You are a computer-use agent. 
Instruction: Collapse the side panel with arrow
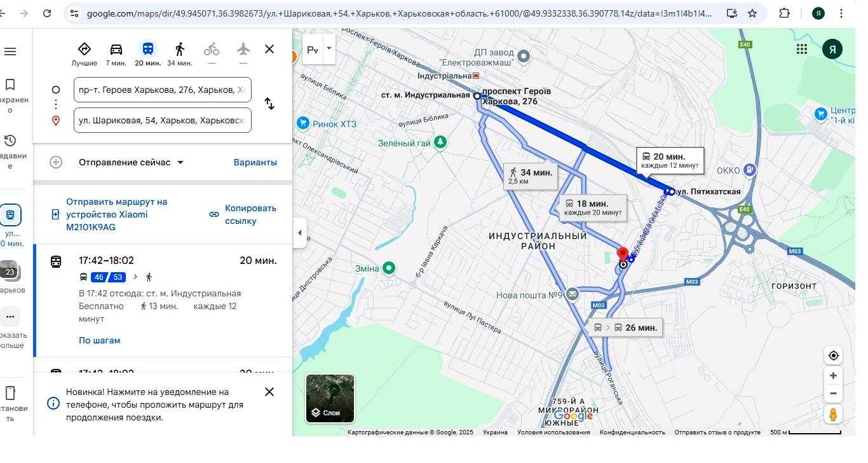click(299, 233)
